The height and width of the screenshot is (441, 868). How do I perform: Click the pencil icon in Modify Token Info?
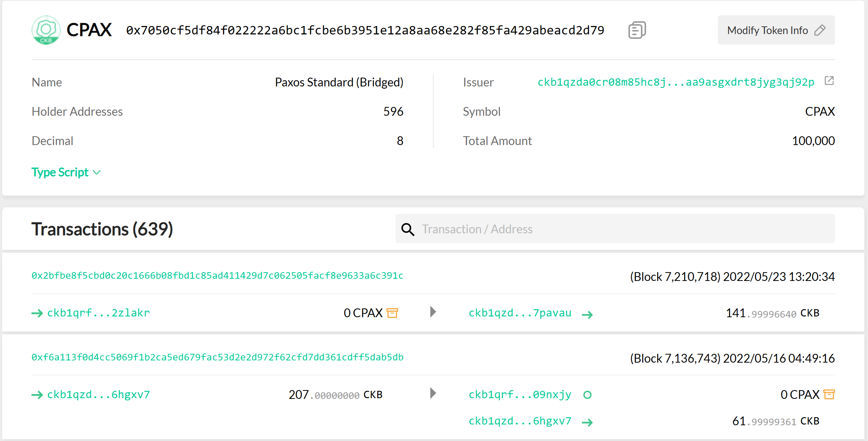[820, 30]
